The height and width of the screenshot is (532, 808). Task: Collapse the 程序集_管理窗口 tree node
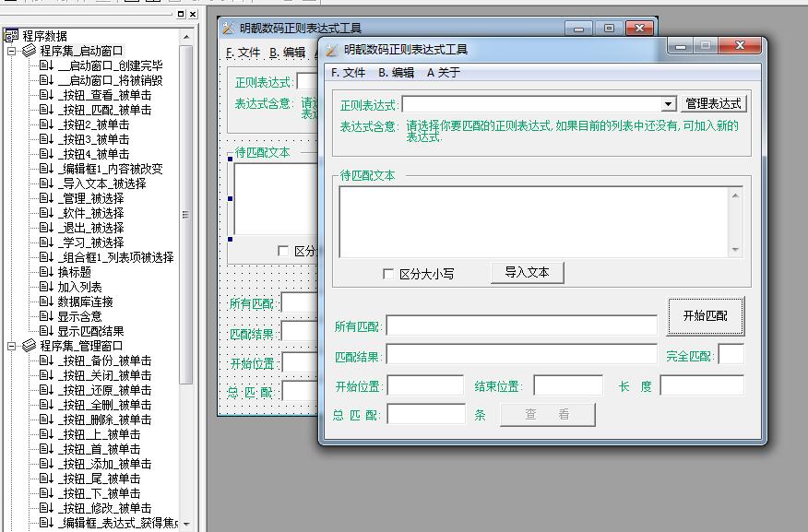click(x=11, y=346)
